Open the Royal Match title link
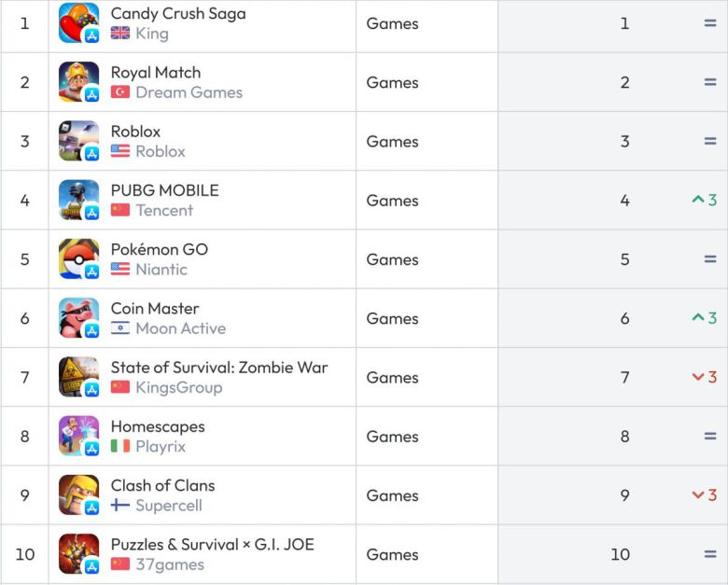 [156, 73]
